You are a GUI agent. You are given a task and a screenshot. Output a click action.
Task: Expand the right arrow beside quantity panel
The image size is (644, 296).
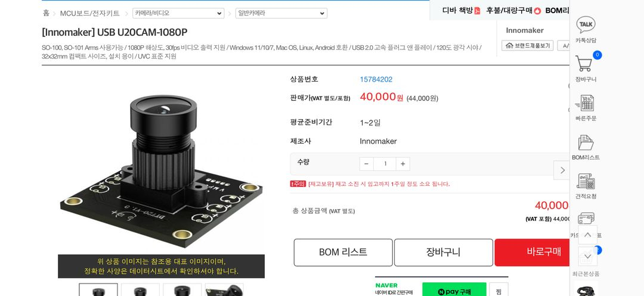[562, 170]
